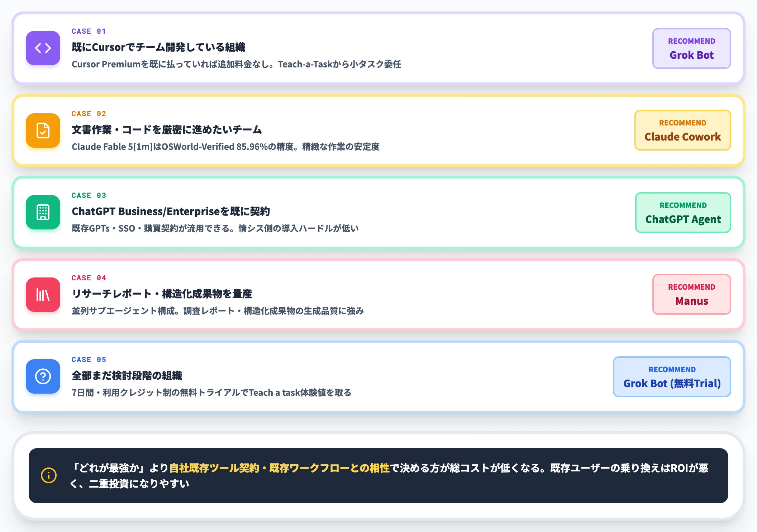The height and width of the screenshot is (532, 757).
Task: Click heading リサーチレポート・構造化成果物を量産
Action: pos(162,294)
